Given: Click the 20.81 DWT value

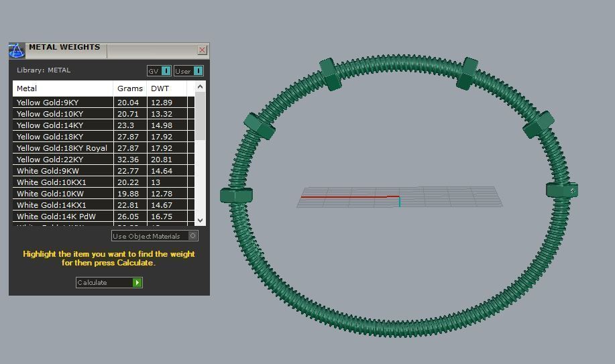Looking at the screenshot, I should 162,160.
